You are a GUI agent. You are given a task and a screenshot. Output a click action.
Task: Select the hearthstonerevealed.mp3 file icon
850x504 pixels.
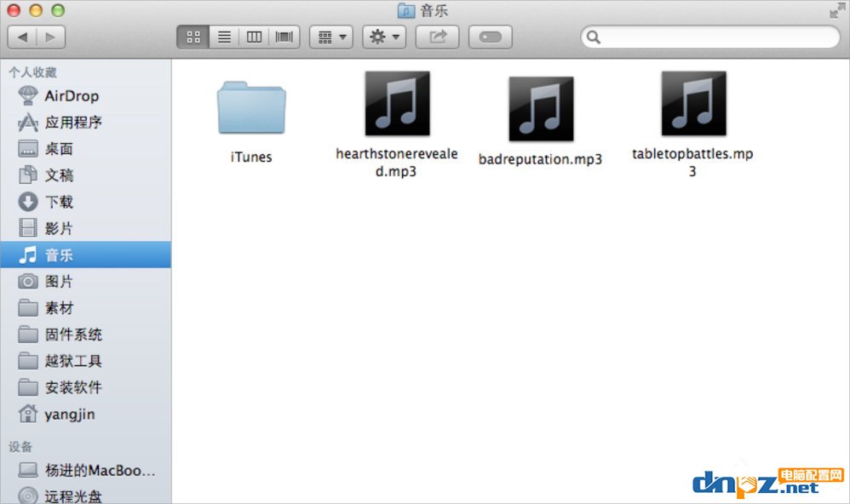397,104
